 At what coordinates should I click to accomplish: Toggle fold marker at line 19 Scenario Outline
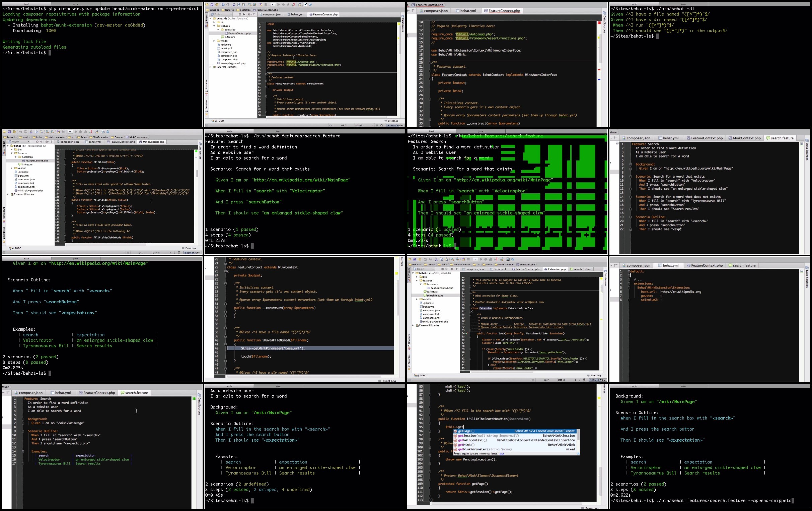pyautogui.click(x=631, y=217)
